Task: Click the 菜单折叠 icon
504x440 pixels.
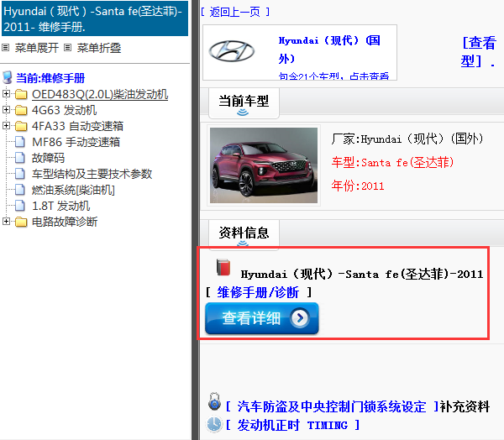Action: click(x=67, y=48)
